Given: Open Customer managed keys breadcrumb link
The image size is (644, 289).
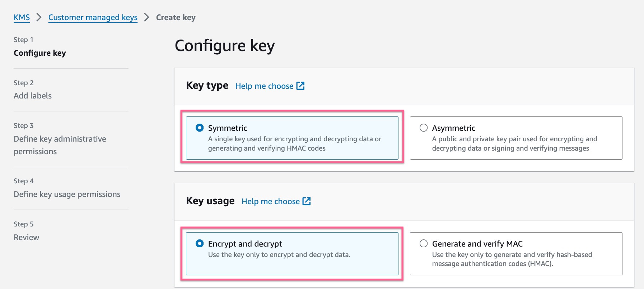Looking at the screenshot, I should click(x=93, y=17).
